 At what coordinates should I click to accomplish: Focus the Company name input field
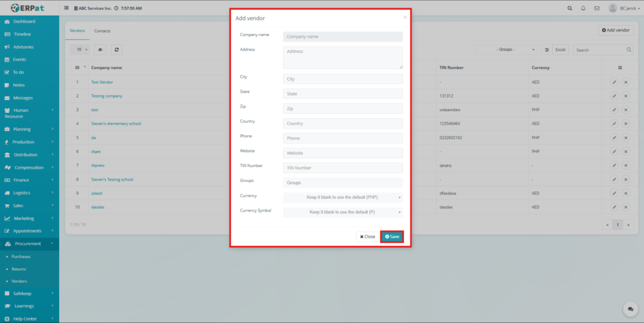[x=343, y=37]
